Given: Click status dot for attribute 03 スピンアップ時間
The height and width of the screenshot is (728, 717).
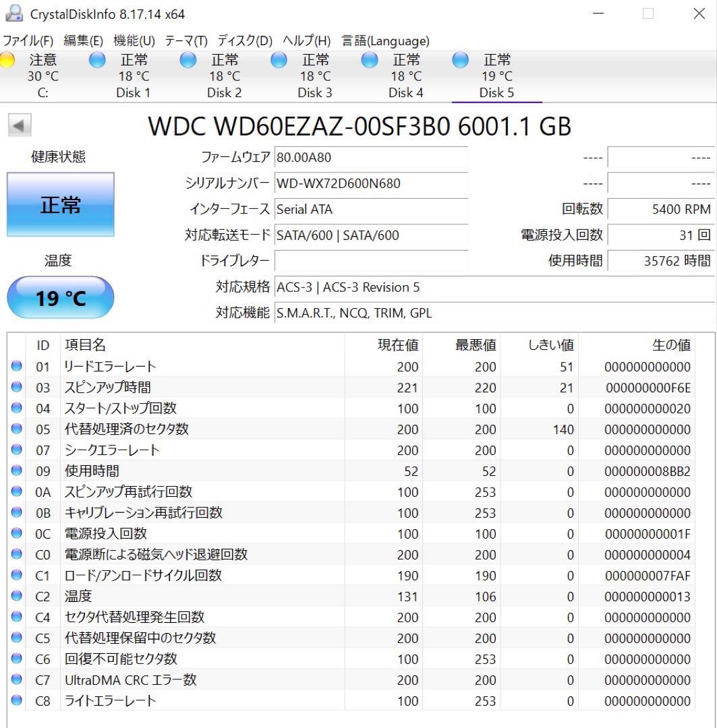Looking at the screenshot, I should coord(17,387).
